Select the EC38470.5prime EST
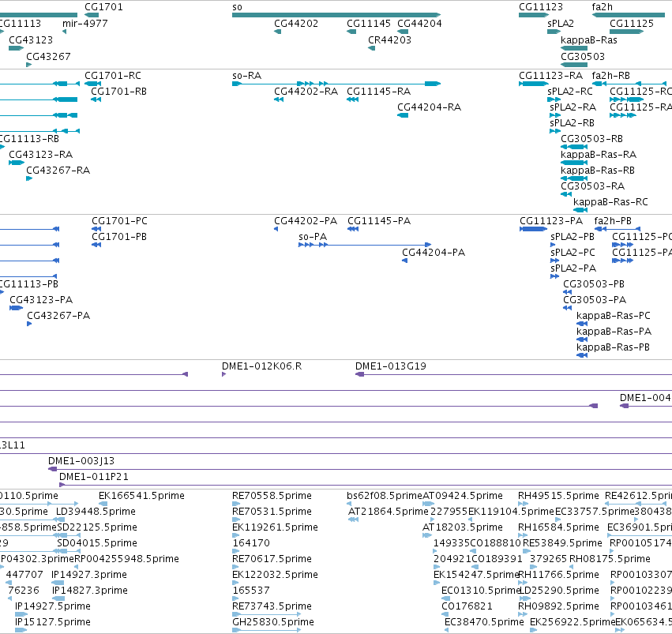This screenshot has width=672, height=634. tap(447, 630)
